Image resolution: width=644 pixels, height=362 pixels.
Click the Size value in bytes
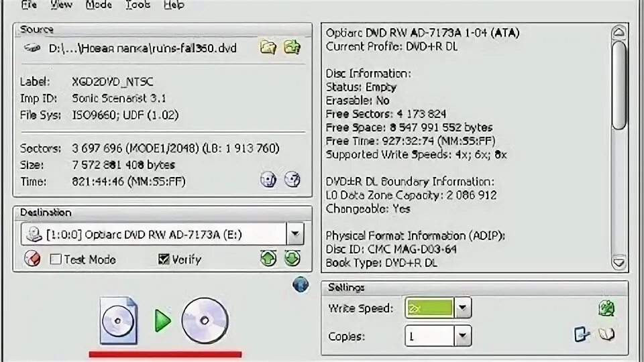(x=123, y=165)
